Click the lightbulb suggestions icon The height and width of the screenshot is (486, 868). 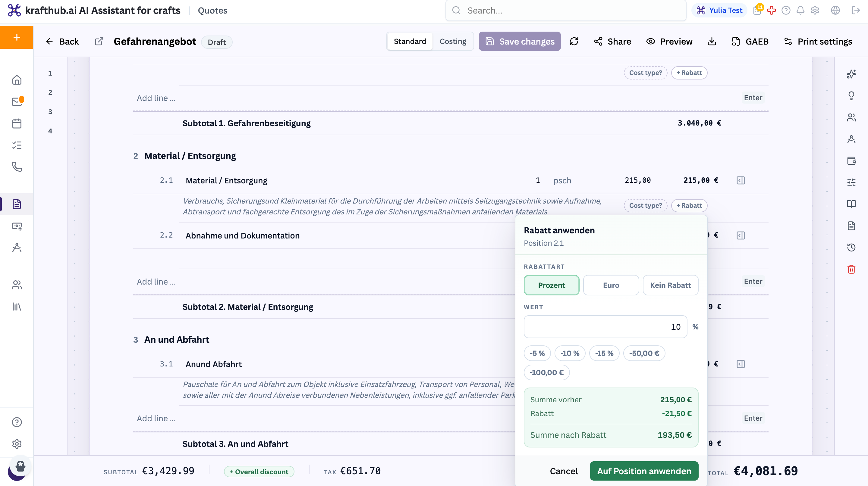851,96
